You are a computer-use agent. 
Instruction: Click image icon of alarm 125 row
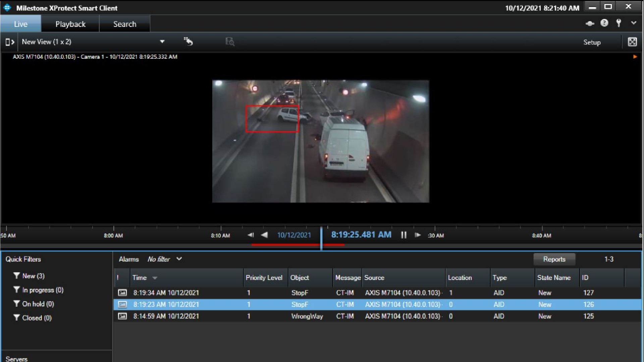(122, 316)
